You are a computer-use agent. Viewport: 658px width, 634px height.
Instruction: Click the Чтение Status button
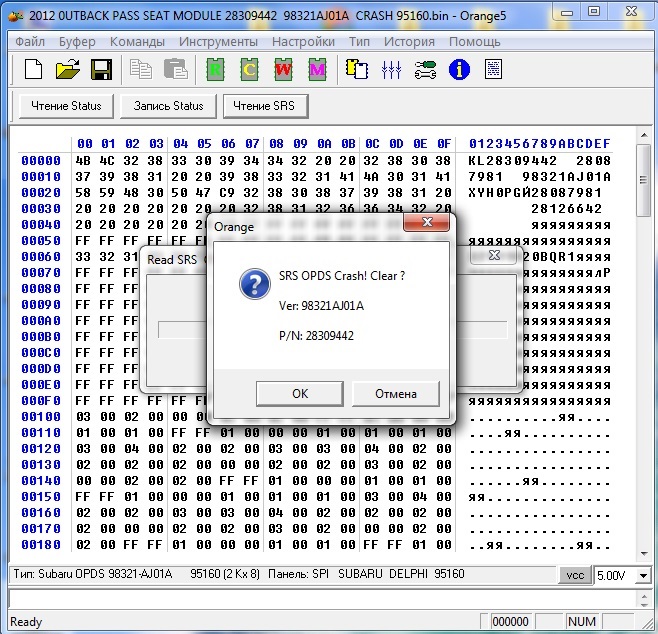click(66, 106)
